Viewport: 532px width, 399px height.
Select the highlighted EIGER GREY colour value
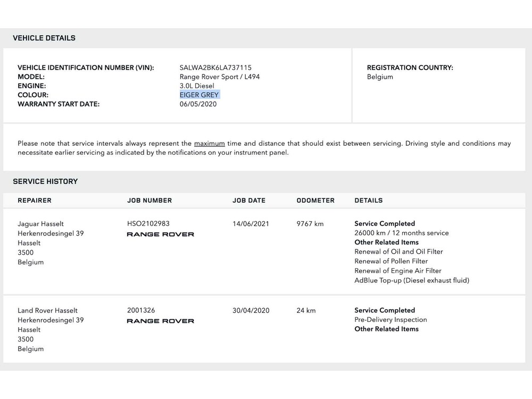coord(199,95)
